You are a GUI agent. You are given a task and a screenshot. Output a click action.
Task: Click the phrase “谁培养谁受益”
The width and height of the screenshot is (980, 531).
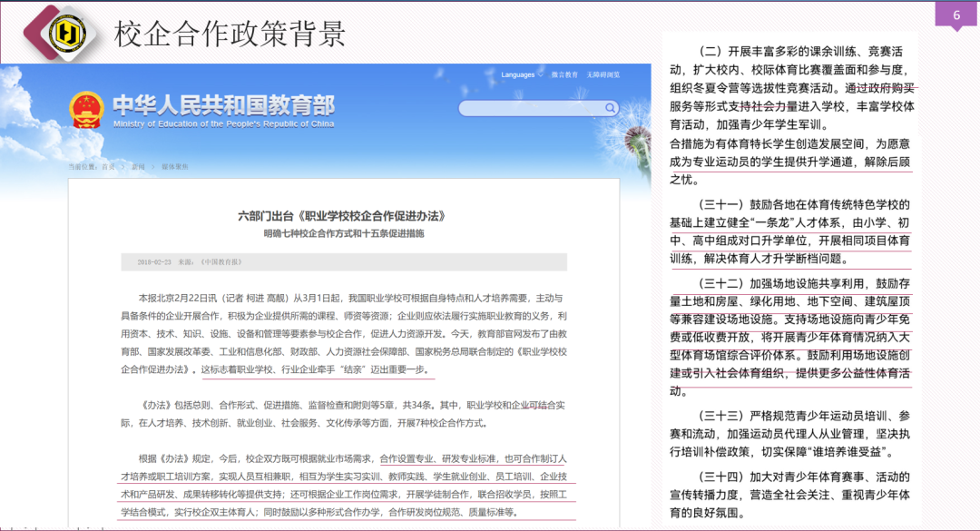(x=845, y=451)
